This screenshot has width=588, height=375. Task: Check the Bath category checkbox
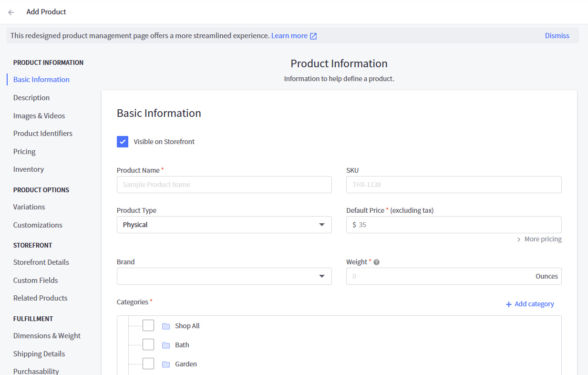[148, 344]
